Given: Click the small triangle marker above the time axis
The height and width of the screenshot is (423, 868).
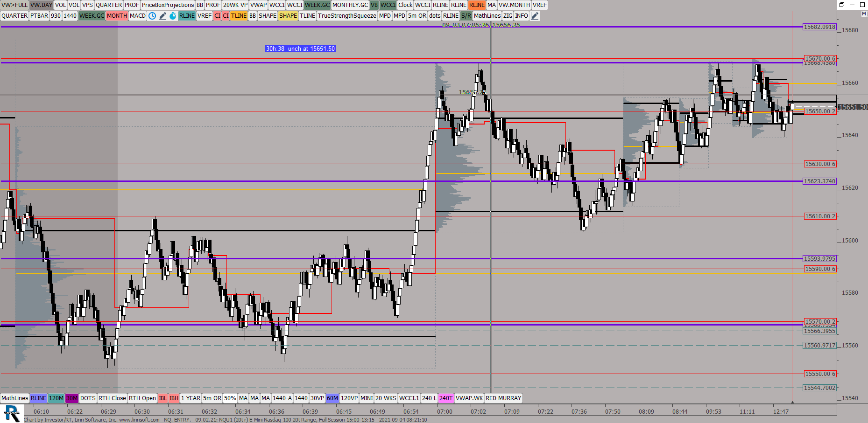Looking at the screenshot, I should (792, 402).
